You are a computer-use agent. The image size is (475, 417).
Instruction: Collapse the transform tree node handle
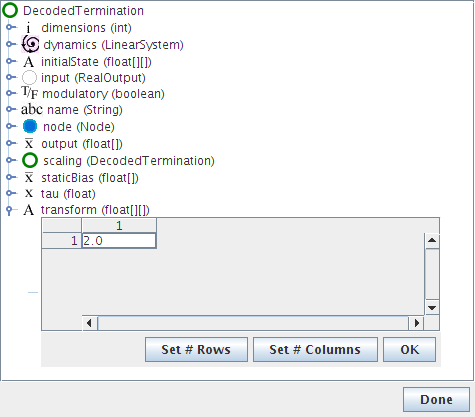[10, 210]
